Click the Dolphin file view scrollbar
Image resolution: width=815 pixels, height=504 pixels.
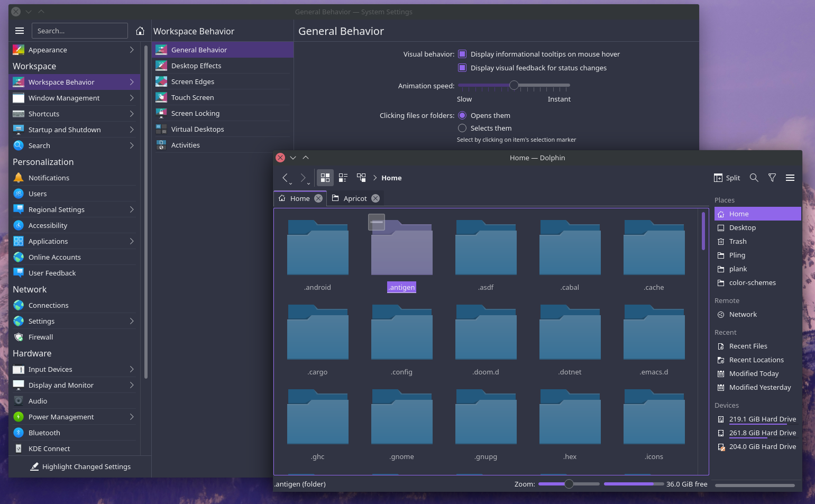click(703, 231)
